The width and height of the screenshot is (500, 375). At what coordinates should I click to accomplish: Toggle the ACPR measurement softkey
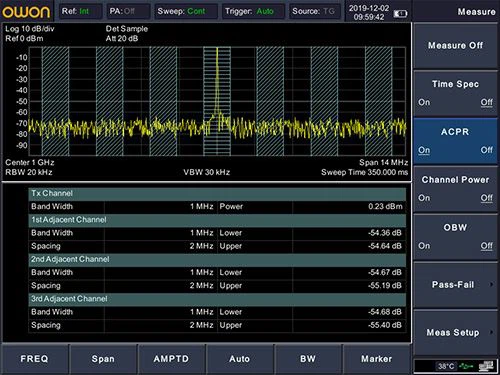(455, 141)
